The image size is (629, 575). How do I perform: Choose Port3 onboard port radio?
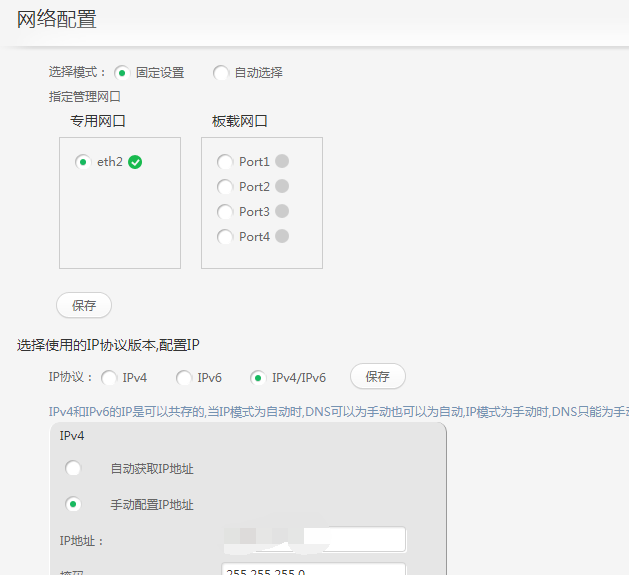point(225,212)
